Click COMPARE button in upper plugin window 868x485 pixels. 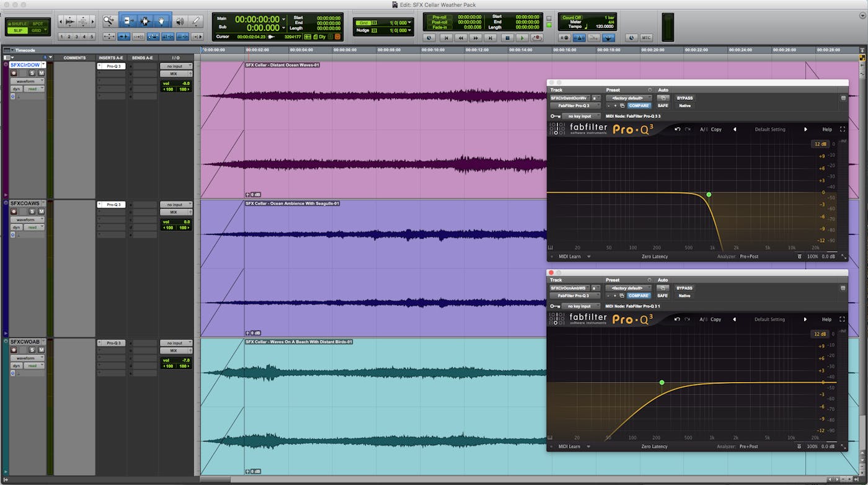[639, 105]
